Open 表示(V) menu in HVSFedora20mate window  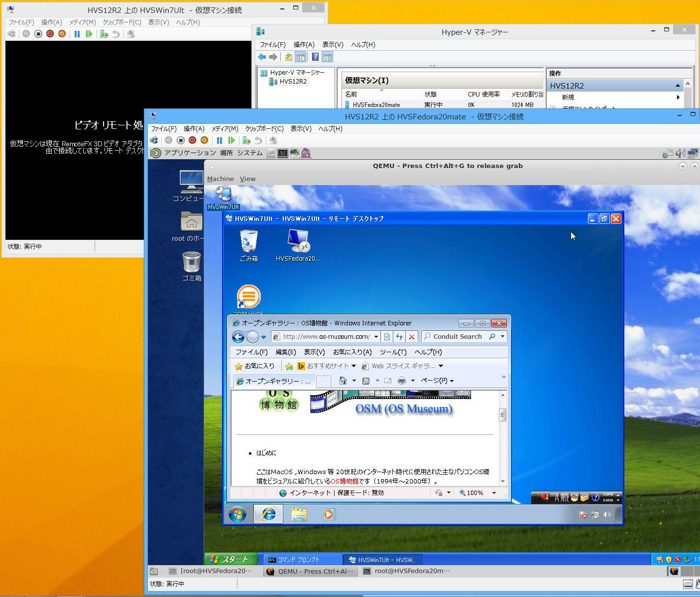click(x=301, y=128)
